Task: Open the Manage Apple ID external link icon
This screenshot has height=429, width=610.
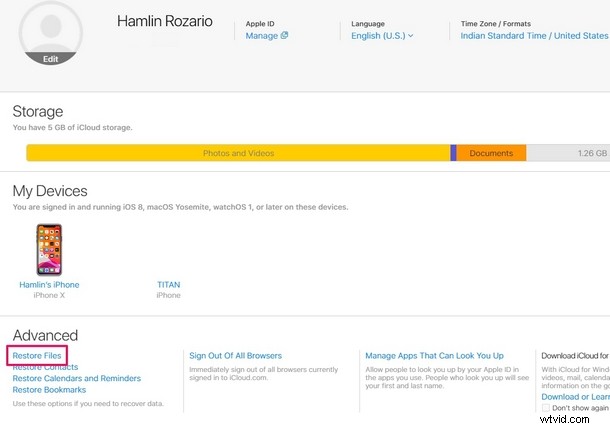Action: click(284, 35)
